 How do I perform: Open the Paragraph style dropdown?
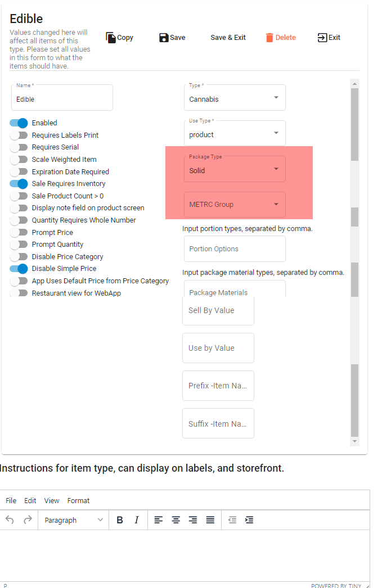(x=73, y=520)
